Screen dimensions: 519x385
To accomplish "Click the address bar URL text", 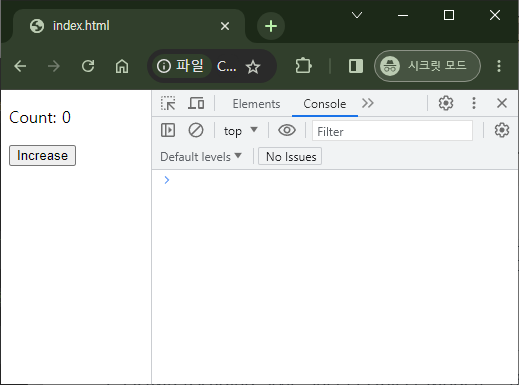I will (x=226, y=66).
